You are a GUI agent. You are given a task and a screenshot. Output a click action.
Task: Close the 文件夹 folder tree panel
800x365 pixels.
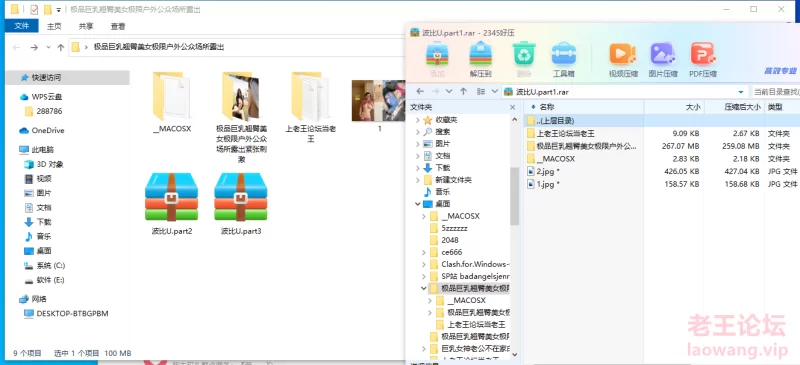(x=513, y=107)
